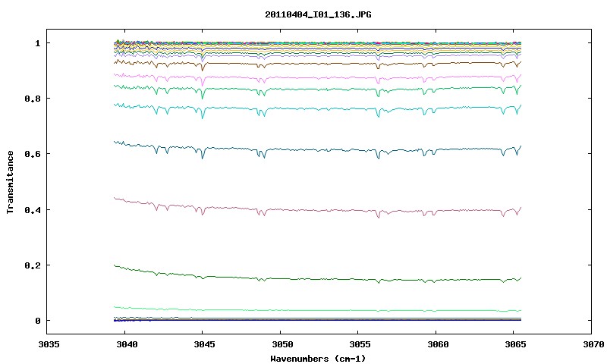Click the x-axis tick label 3055
The height and width of the screenshot is (364, 607).
point(360,344)
